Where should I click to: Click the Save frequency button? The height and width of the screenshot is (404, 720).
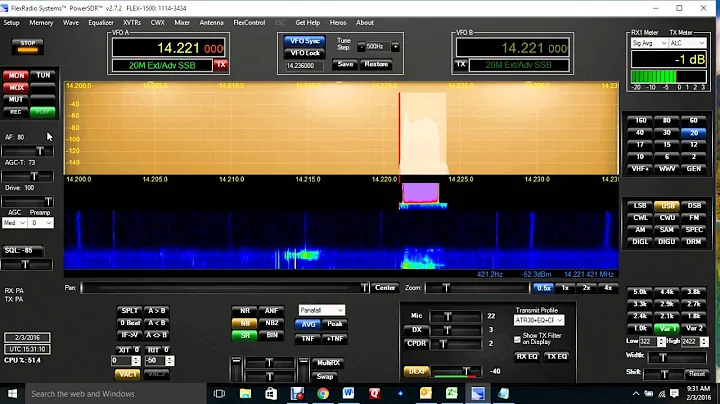coord(345,64)
